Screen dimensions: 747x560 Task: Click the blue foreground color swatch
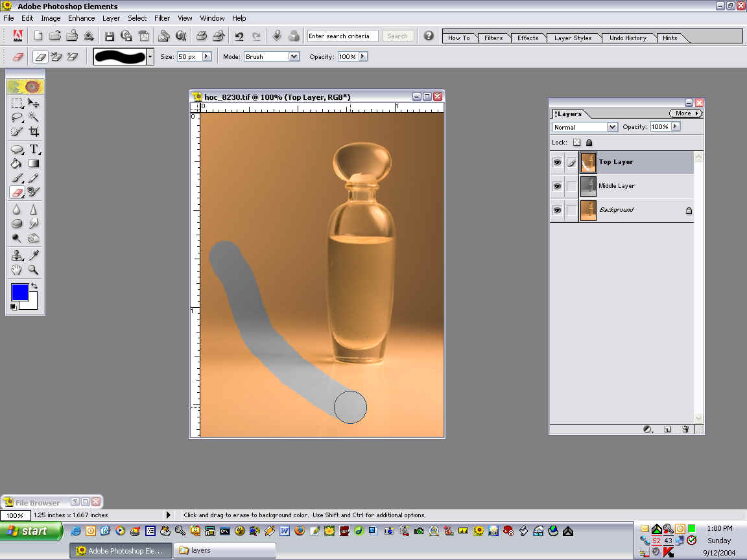pos(19,292)
